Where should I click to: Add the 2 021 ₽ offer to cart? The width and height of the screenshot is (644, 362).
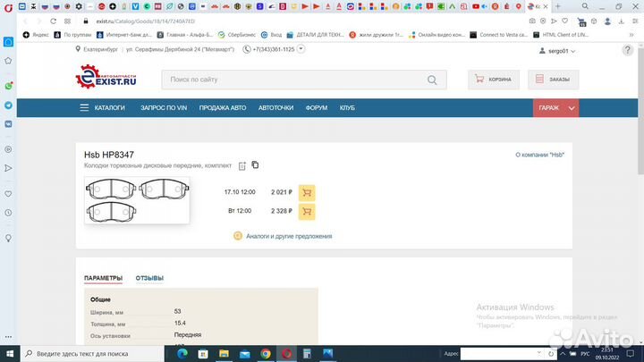(307, 192)
